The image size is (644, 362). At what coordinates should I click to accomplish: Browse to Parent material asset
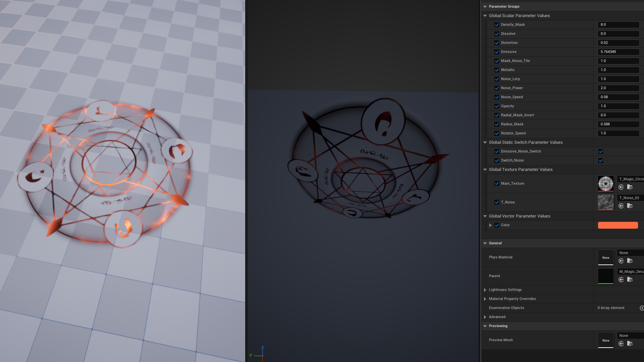630,280
